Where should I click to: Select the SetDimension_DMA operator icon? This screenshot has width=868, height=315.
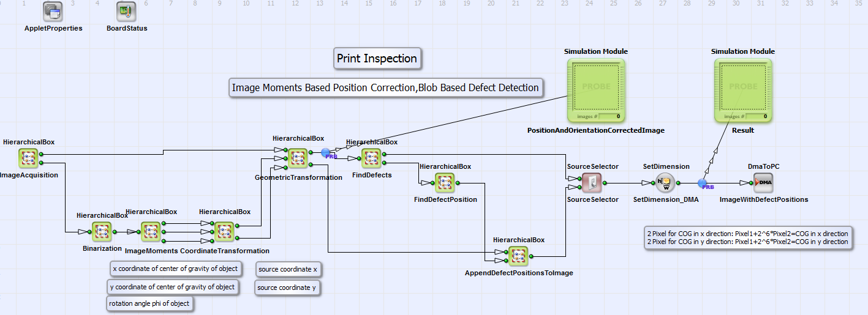tap(665, 182)
